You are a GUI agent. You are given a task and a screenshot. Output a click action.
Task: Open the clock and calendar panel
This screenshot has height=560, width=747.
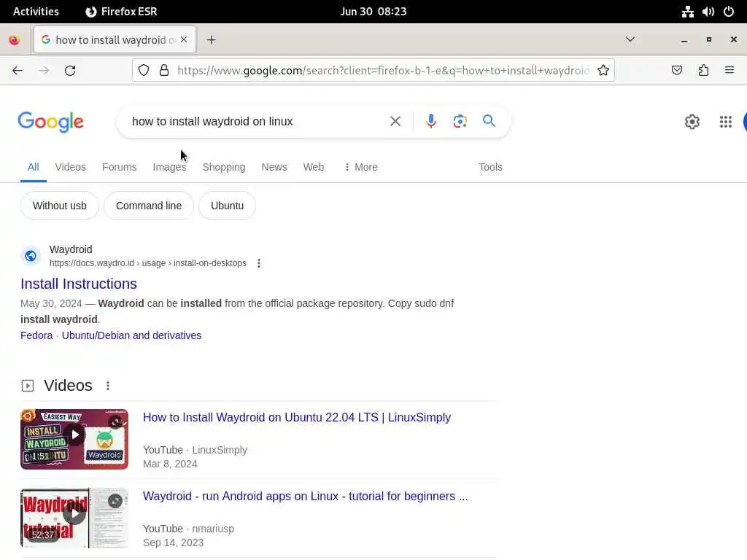click(x=373, y=12)
